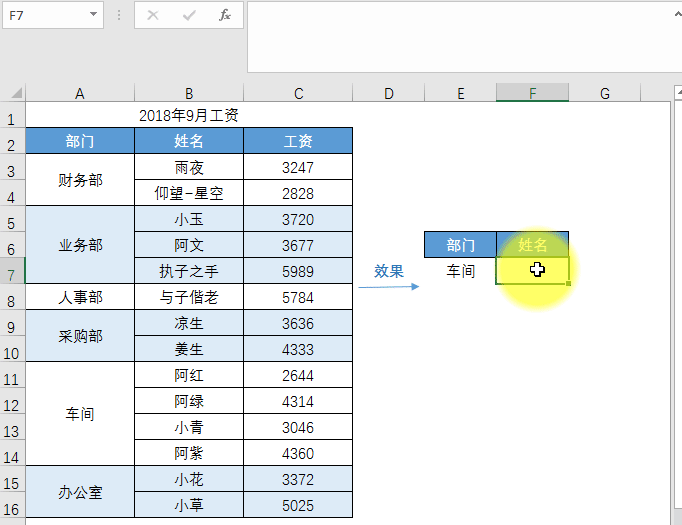Select the merged 办公室 cell
This screenshot has height=525, width=682.
(x=80, y=492)
